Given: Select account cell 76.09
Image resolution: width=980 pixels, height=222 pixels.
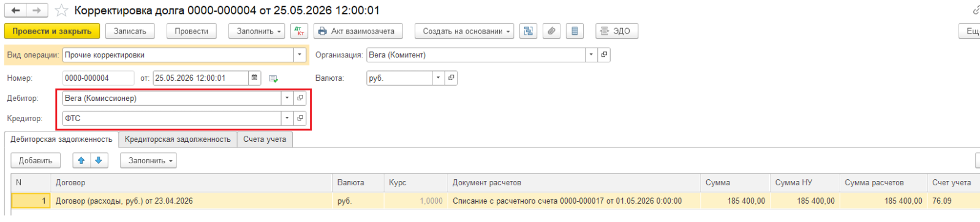Looking at the screenshot, I should coord(954,201).
